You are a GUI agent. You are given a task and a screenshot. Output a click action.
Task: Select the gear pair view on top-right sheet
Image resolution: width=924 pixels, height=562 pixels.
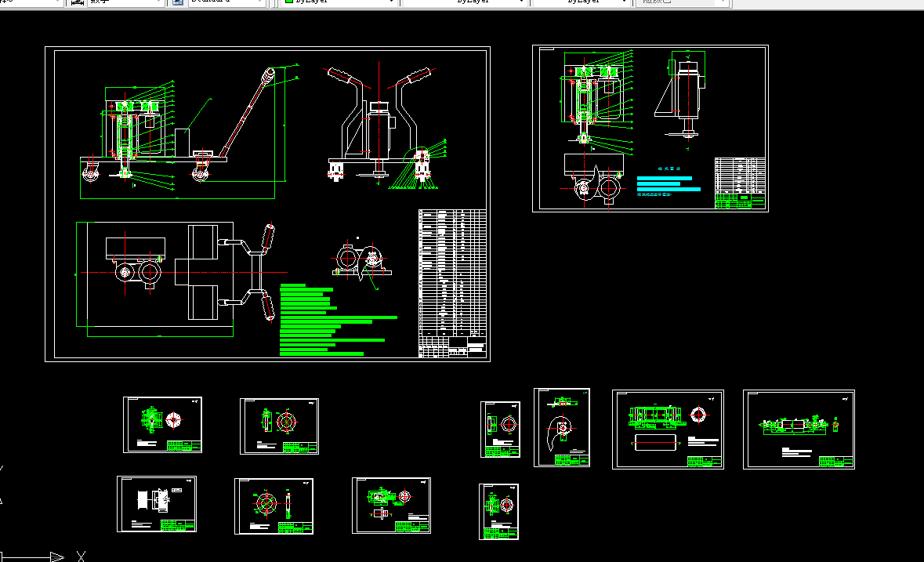(592, 179)
